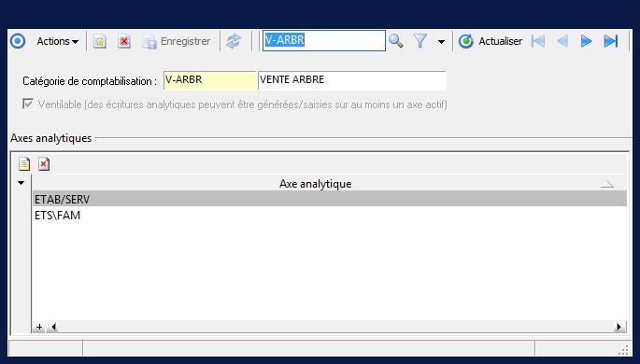
Task: Delete analytic axis row icon
Action: tap(44, 164)
